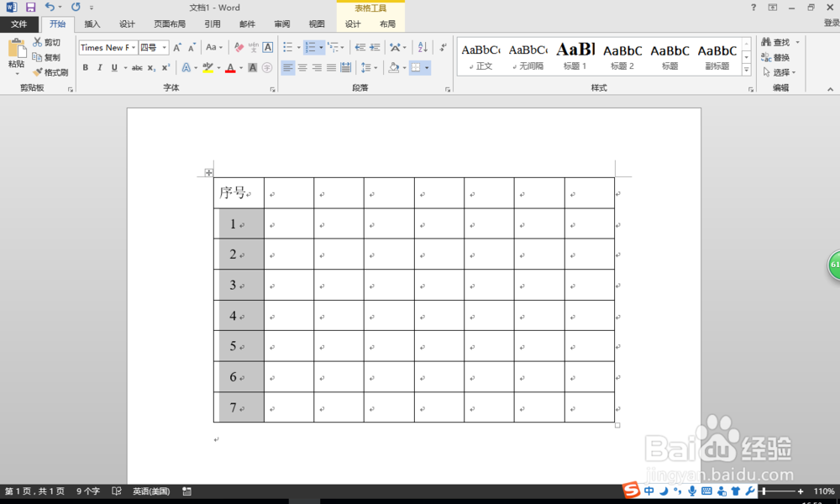This screenshot has width=840, height=504.
Task: Apply subscript formatting
Action: coord(151,67)
